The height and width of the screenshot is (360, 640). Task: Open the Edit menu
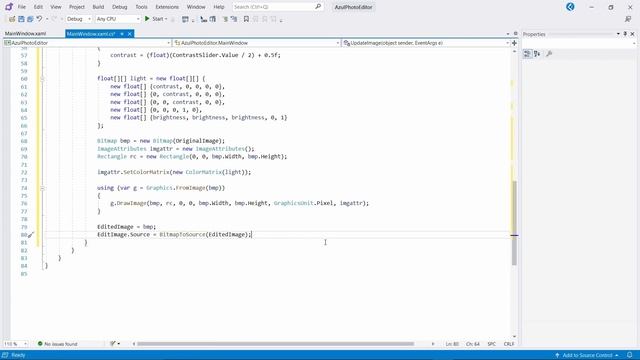pos(38,7)
